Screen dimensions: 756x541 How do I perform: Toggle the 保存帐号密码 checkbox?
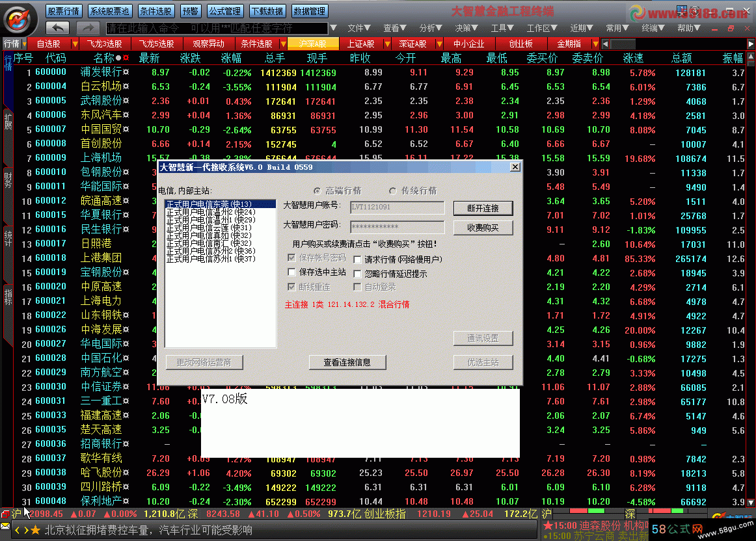coord(291,257)
